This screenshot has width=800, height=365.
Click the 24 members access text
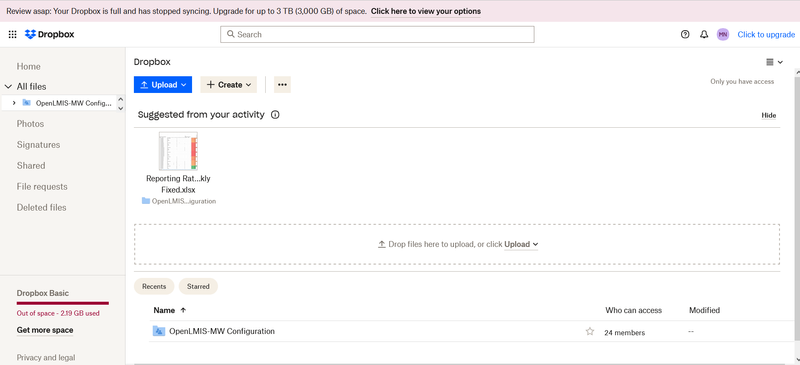(624, 333)
